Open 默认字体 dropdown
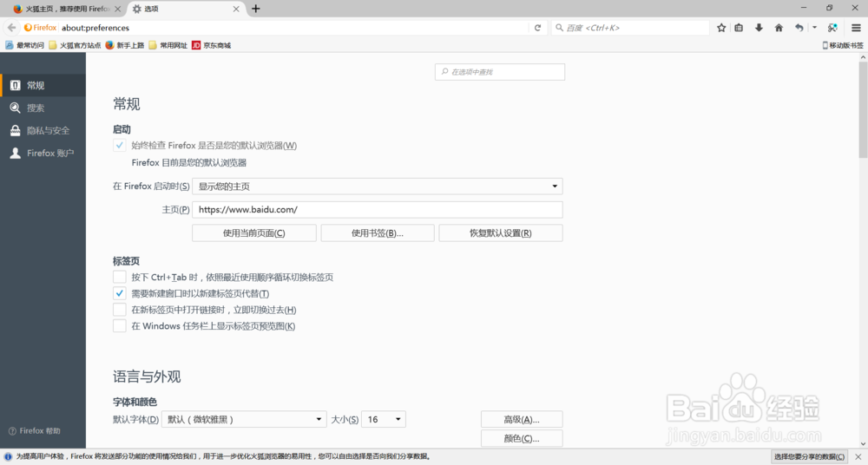The image size is (868, 465). pos(244,420)
